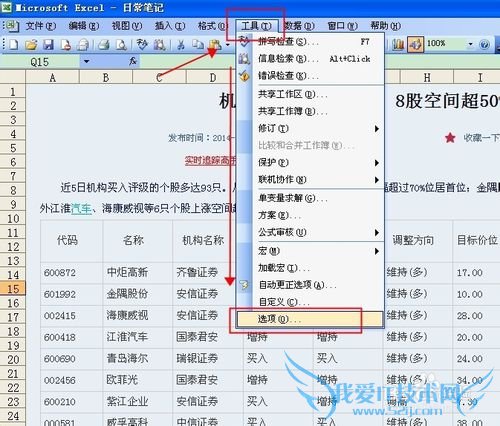Click the 17.00 target price cell
This screenshot has height=426, width=500.
tap(477, 273)
